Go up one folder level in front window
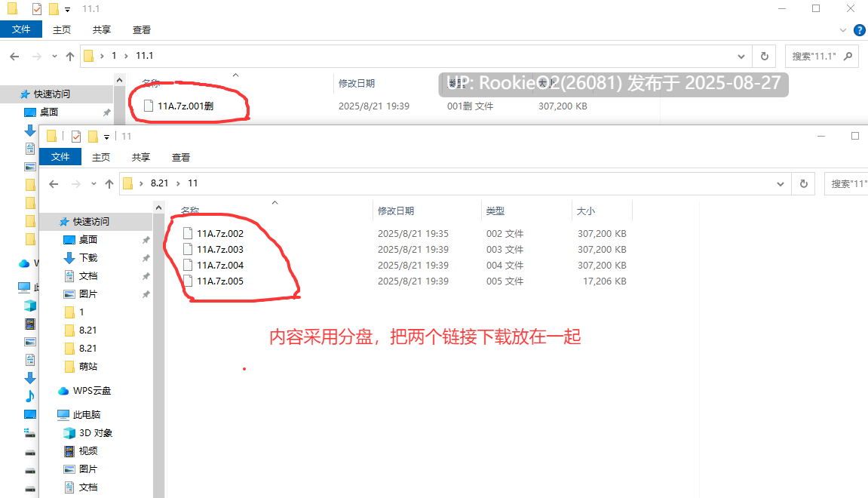The image size is (868, 498). (x=109, y=184)
